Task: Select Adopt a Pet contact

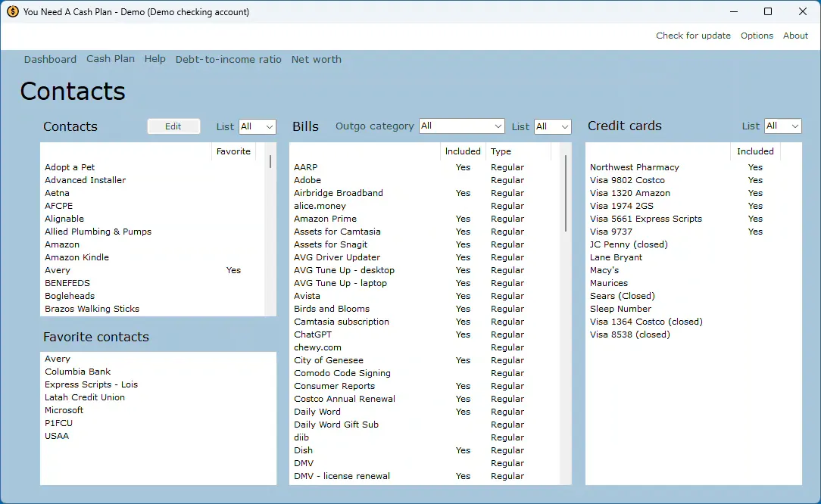Action: pos(70,167)
